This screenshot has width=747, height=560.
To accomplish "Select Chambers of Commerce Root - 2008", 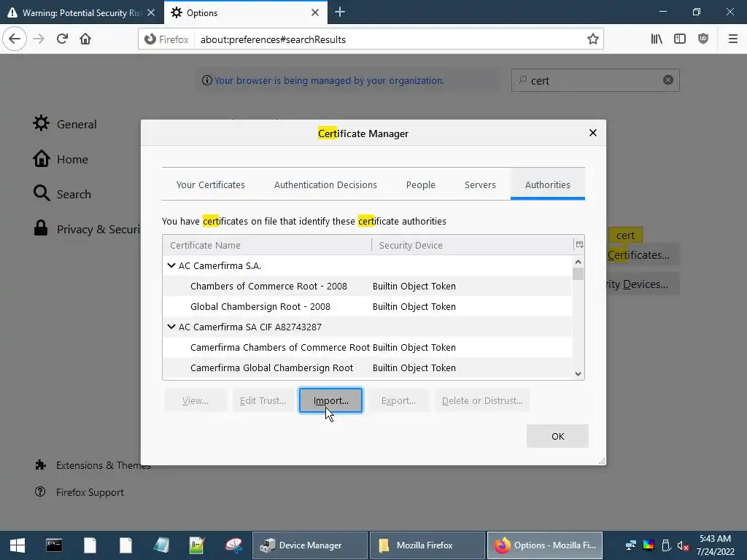I will pos(368,286).
